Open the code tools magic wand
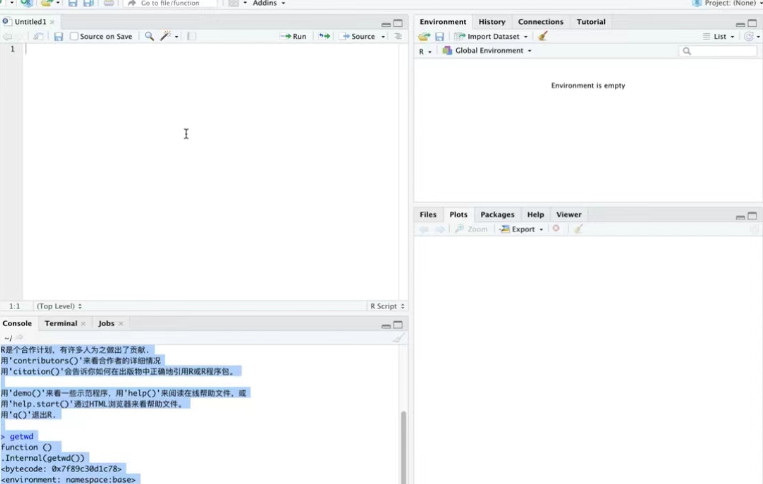Image resolution: width=763 pixels, height=484 pixels. [166, 36]
